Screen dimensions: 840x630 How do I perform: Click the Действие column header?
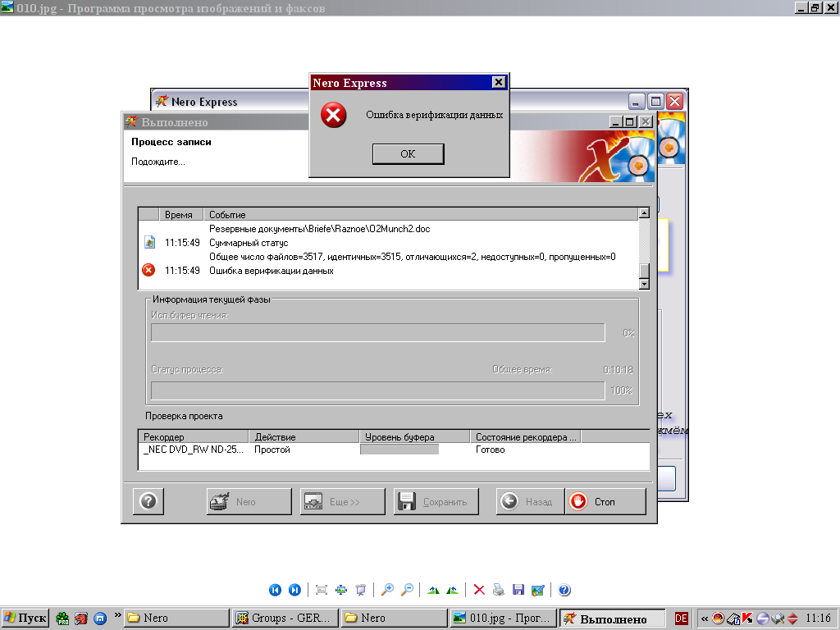(x=304, y=436)
